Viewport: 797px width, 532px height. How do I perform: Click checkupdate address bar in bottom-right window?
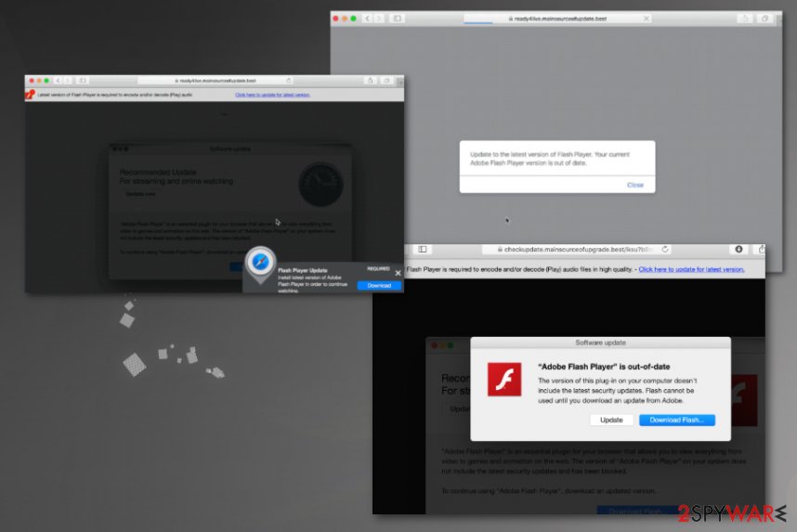click(577, 250)
